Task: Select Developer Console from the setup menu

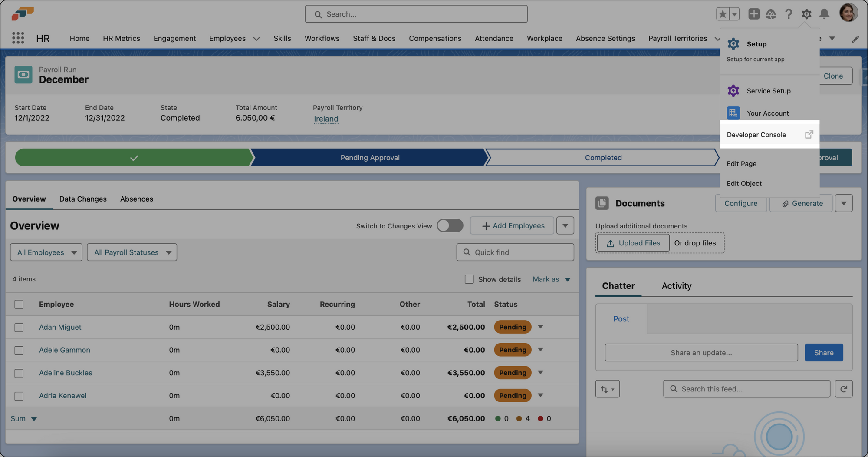Action: coord(756,135)
